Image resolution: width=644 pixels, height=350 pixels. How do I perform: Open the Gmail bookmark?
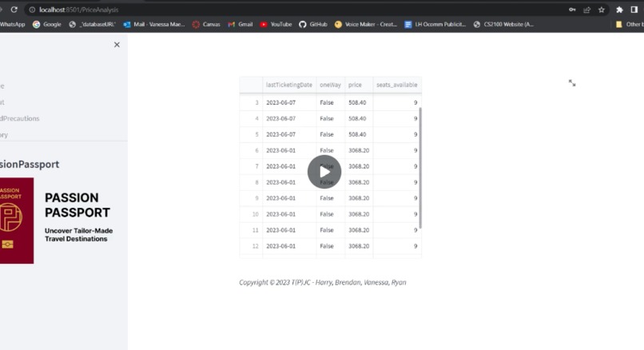coord(241,24)
